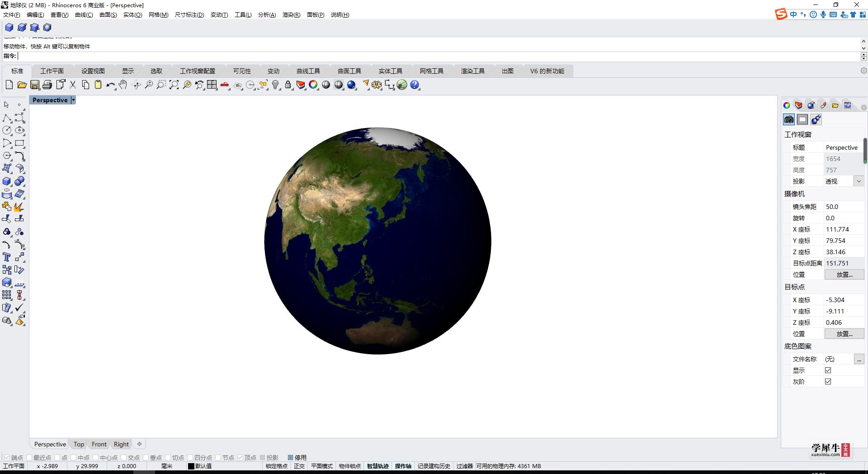
Task: Create a new file with the blank page icon
Action: pyautogui.click(x=9, y=85)
